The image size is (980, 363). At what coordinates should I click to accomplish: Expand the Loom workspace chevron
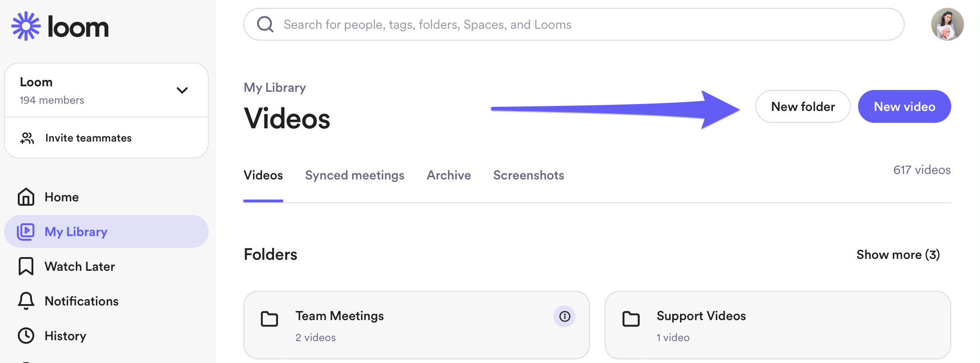click(182, 90)
